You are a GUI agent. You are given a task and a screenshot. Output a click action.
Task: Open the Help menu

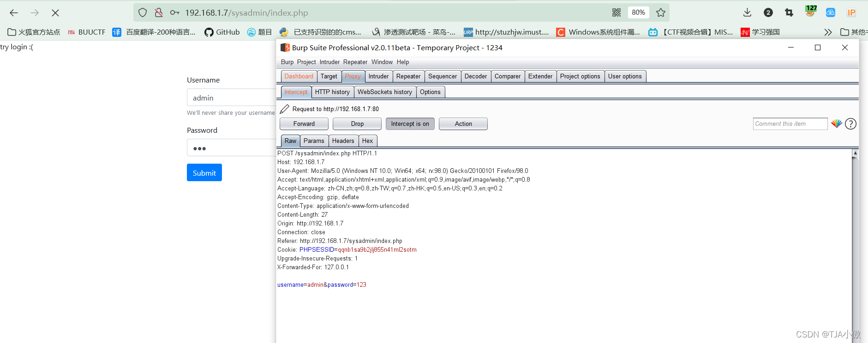pos(403,62)
